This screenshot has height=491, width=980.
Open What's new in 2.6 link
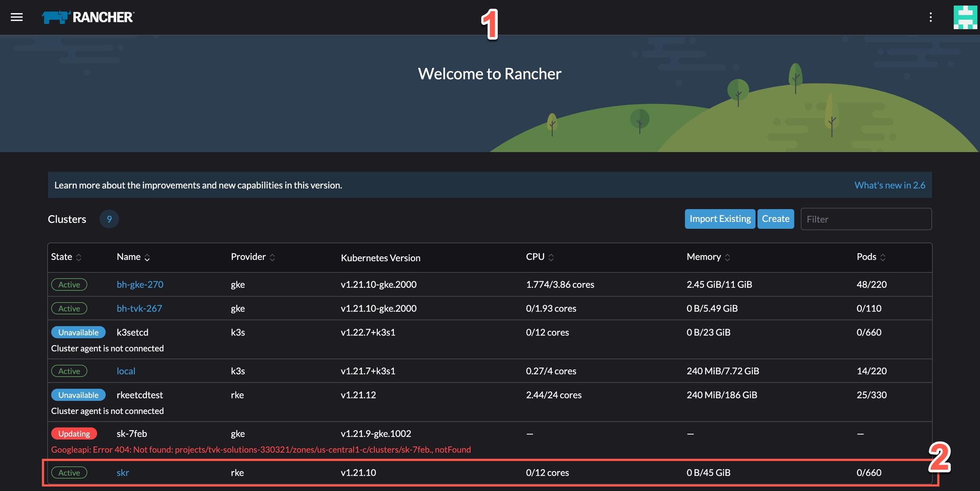pos(889,185)
